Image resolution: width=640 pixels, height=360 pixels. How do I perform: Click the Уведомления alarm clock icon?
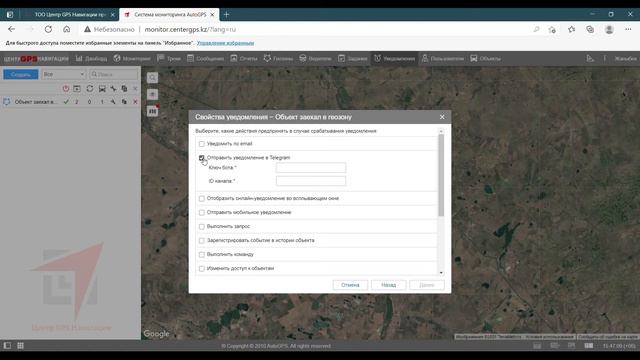click(378, 58)
